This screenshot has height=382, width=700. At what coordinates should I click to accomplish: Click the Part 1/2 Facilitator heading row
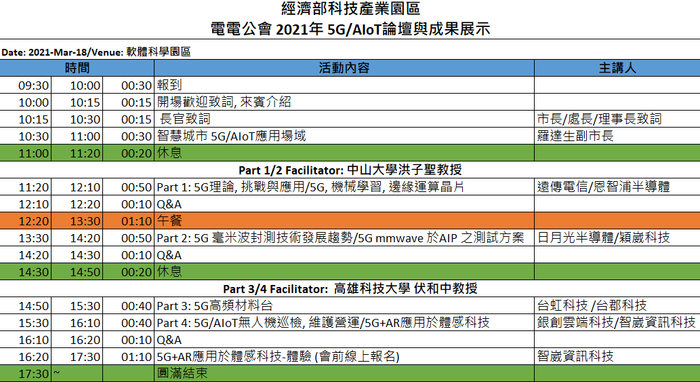coord(350,170)
